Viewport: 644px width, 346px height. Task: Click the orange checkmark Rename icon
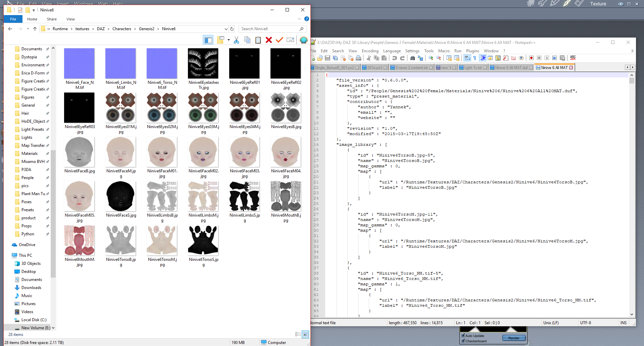(x=279, y=40)
